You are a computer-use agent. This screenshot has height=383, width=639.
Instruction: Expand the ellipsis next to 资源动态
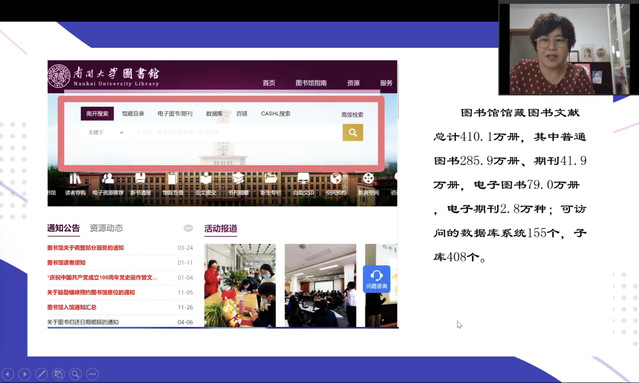[x=188, y=228]
